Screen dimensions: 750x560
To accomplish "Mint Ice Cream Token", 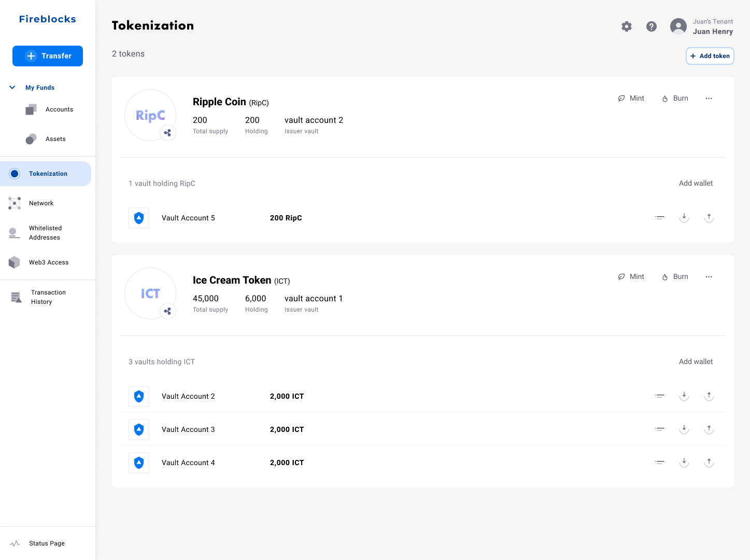I will click(x=631, y=277).
